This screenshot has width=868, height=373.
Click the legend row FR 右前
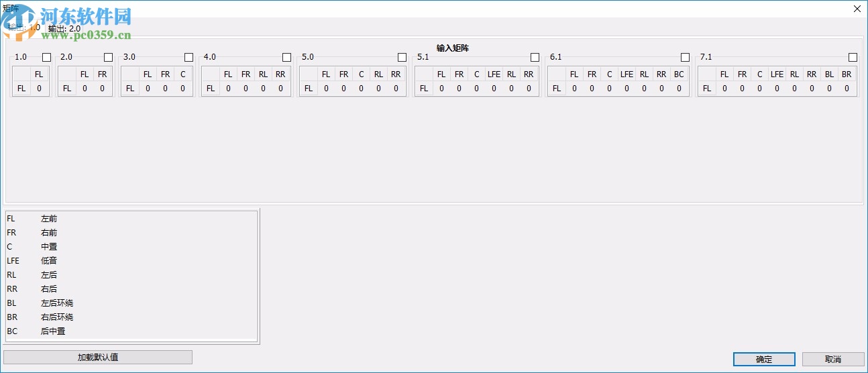tap(131, 233)
